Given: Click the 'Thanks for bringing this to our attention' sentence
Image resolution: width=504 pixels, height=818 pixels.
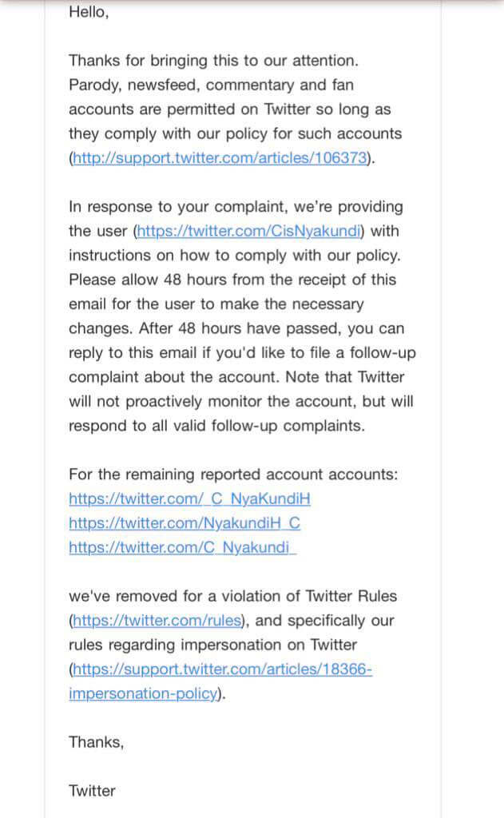Looking at the screenshot, I should (x=213, y=61).
